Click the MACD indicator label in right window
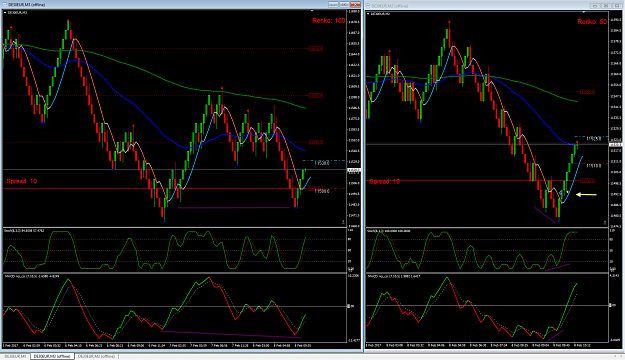This screenshot has height=360, width=625. [x=393, y=275]
